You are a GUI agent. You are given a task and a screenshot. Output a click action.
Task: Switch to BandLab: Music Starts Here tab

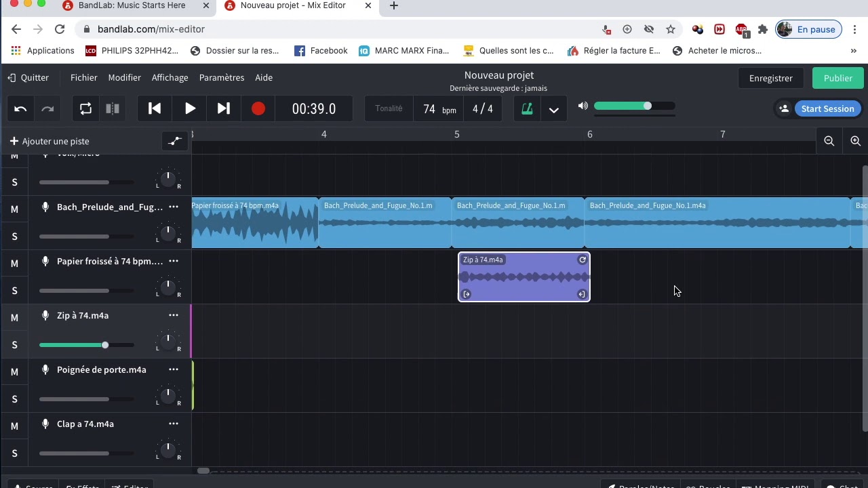(132, 5)
